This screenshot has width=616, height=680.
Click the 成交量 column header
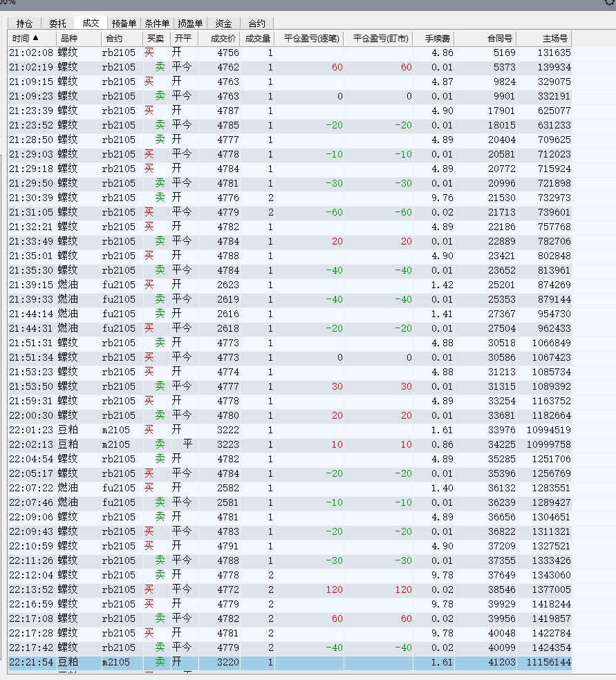click(x=257, y=39)
